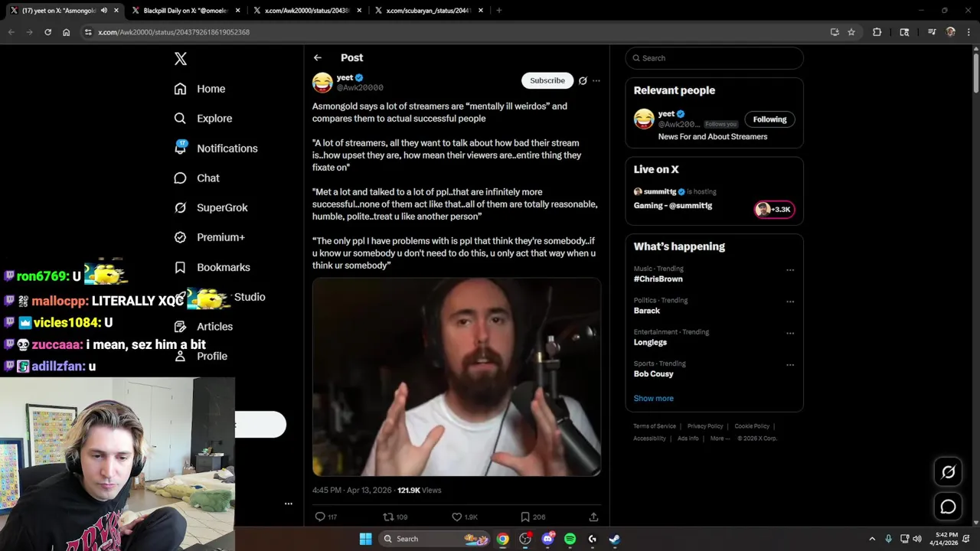Open the floating Grok button
Image resolution: width=980 pixels, height=551 pixels.
[x=948, y=472]
